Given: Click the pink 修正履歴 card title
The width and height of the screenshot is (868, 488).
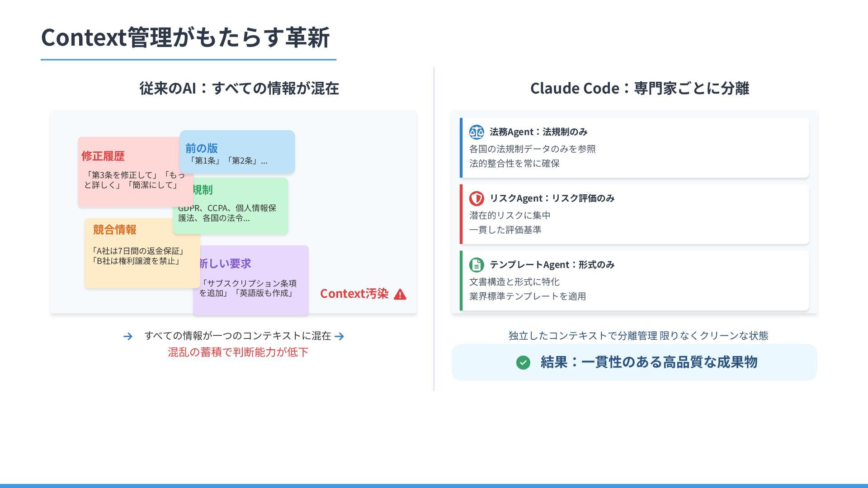Looking at the screenshot, I should [x=103, y=156].
